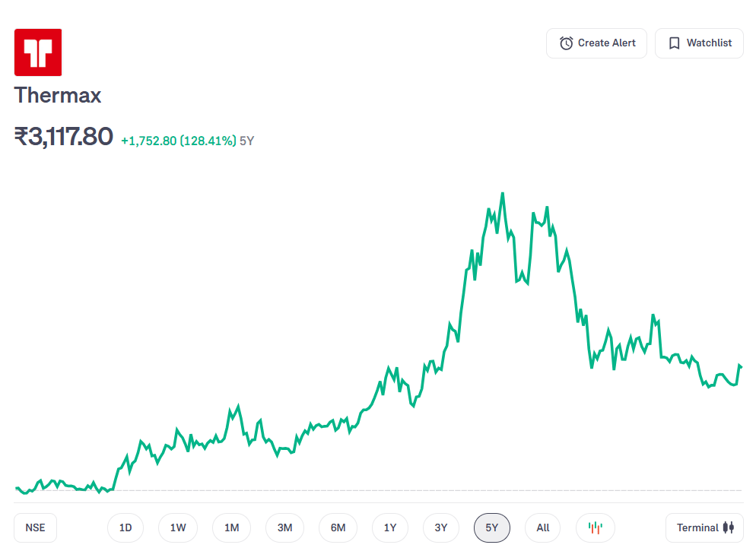Viewport: 756px width, 548px height.
Task: Switch to candlestick chart view icon
Action: tap(595, 527)
